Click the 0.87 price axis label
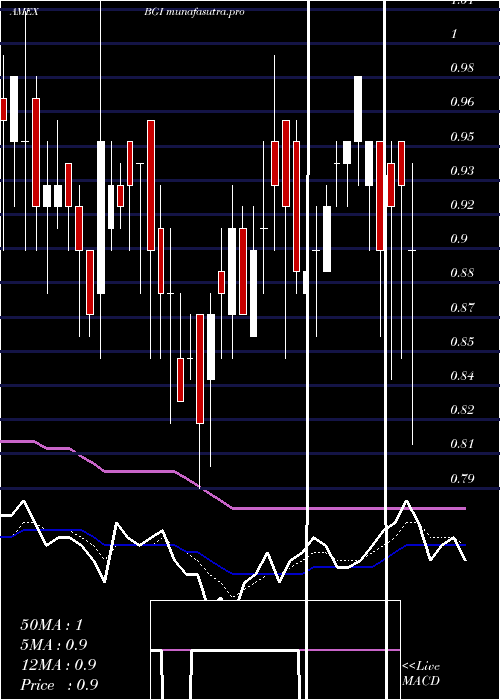Screen dimensions: 500x700 click(462, 308)
